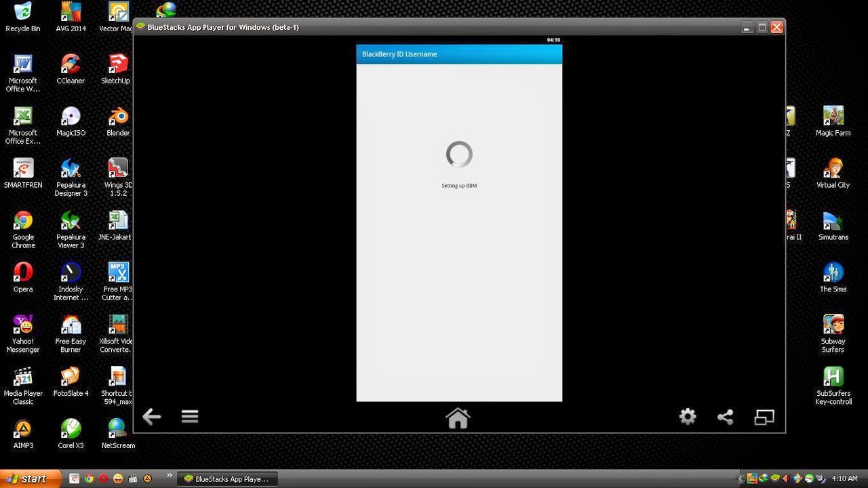Click the BlueStacks back arrow button
This screenshot has height=488, width=868.
[x=152, y=416]
